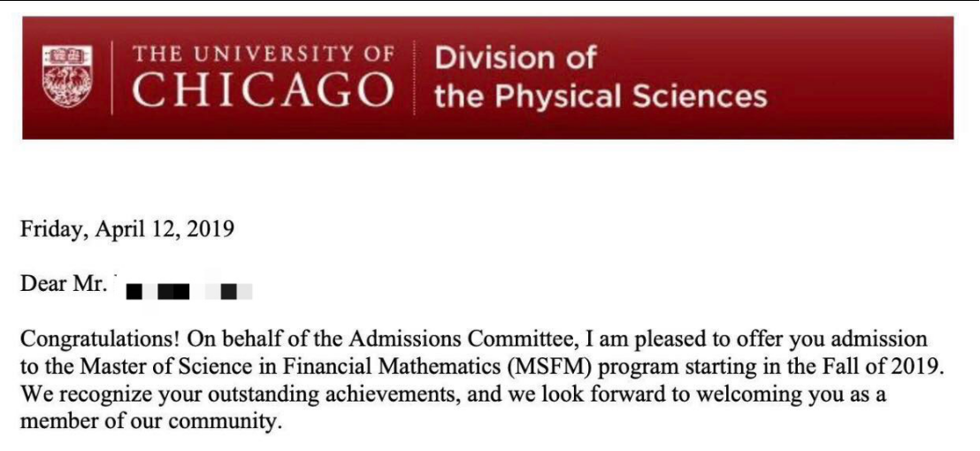Click the redacted name blocks
The height and width of the screenshot is (451, 980).
(188, 291)
